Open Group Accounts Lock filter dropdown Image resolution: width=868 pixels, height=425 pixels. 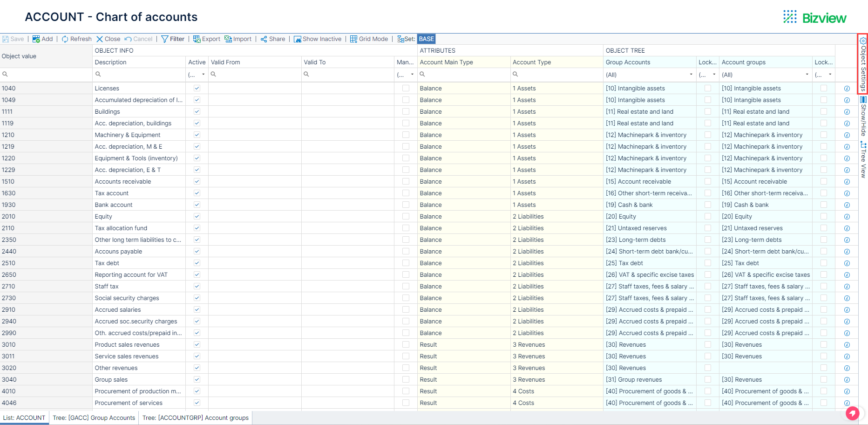714,75
